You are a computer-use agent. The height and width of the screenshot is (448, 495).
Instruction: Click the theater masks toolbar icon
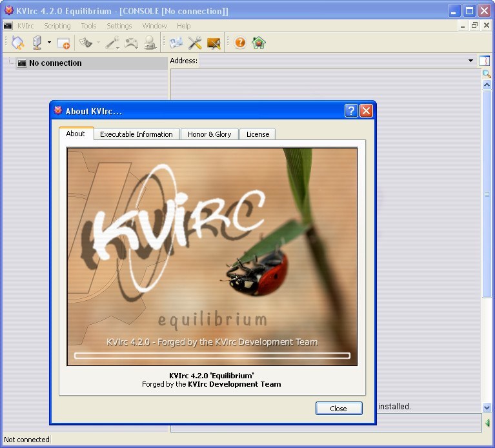coord(85,43)
